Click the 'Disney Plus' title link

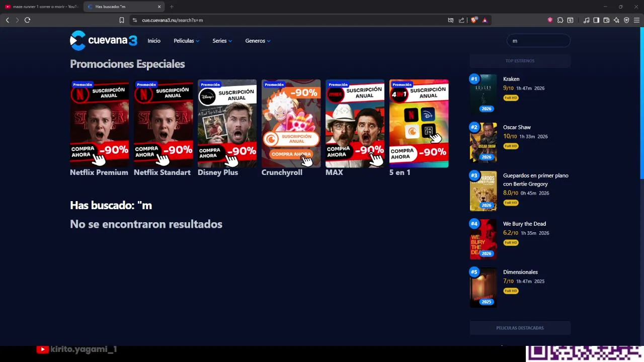tap(218, 172)
